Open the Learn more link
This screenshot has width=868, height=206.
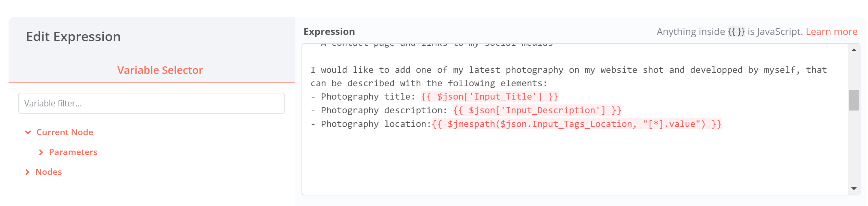pos(831,32)
